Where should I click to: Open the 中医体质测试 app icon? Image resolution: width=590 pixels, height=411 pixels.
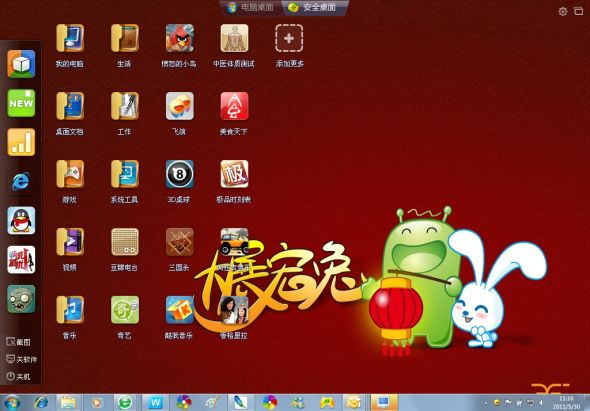pos(234,38)
